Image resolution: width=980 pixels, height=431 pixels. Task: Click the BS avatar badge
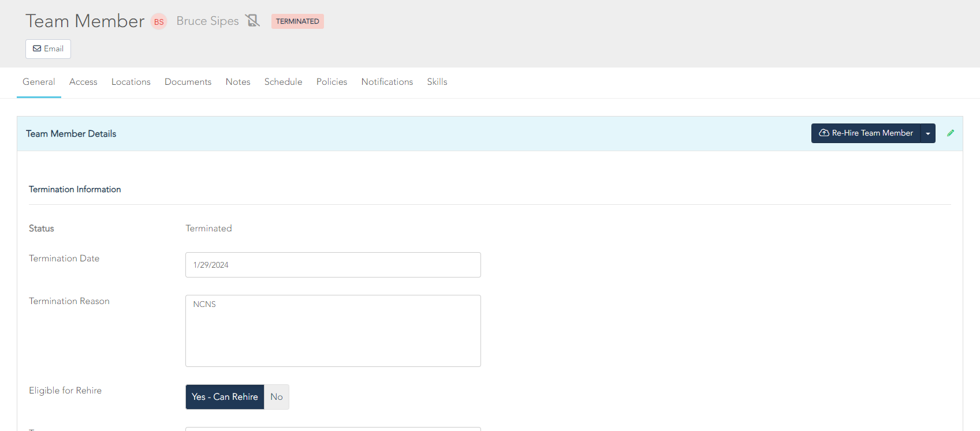159,22
